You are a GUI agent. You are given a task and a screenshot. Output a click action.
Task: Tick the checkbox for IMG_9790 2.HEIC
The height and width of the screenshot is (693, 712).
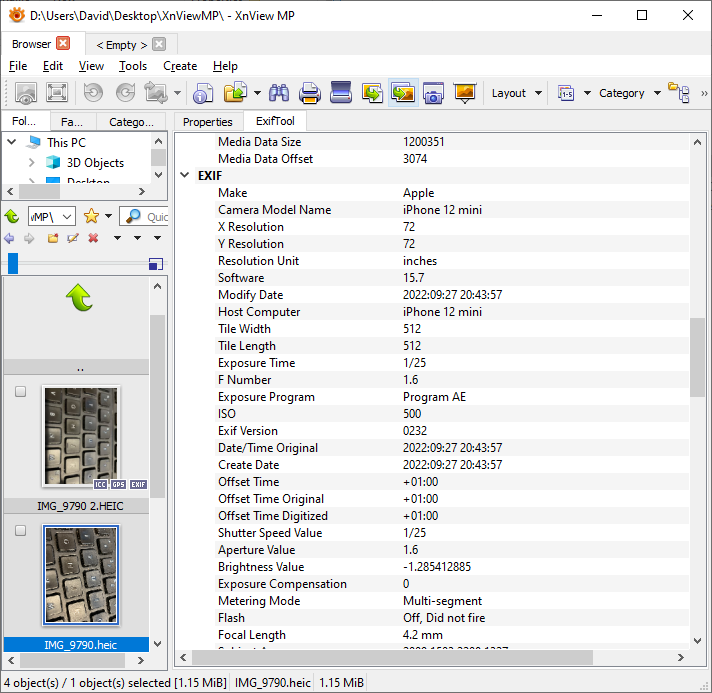click(x=20, y=393)
